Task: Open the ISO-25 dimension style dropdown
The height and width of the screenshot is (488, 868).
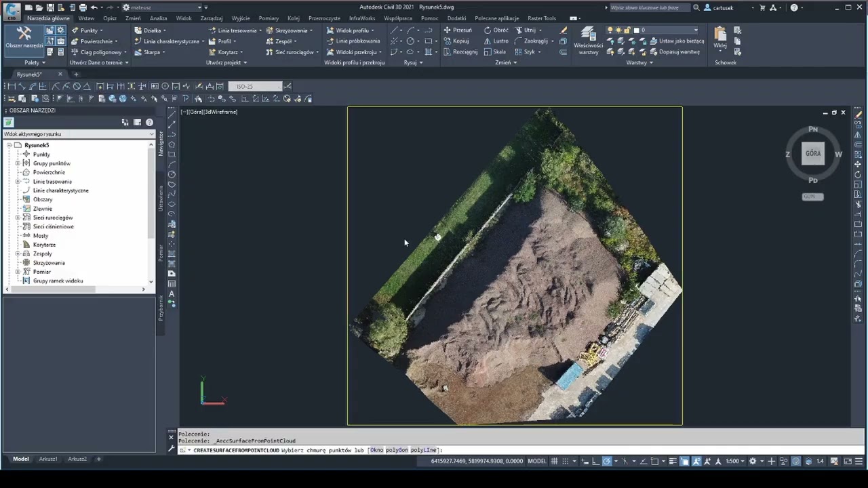Action: [x=254, y=86]
